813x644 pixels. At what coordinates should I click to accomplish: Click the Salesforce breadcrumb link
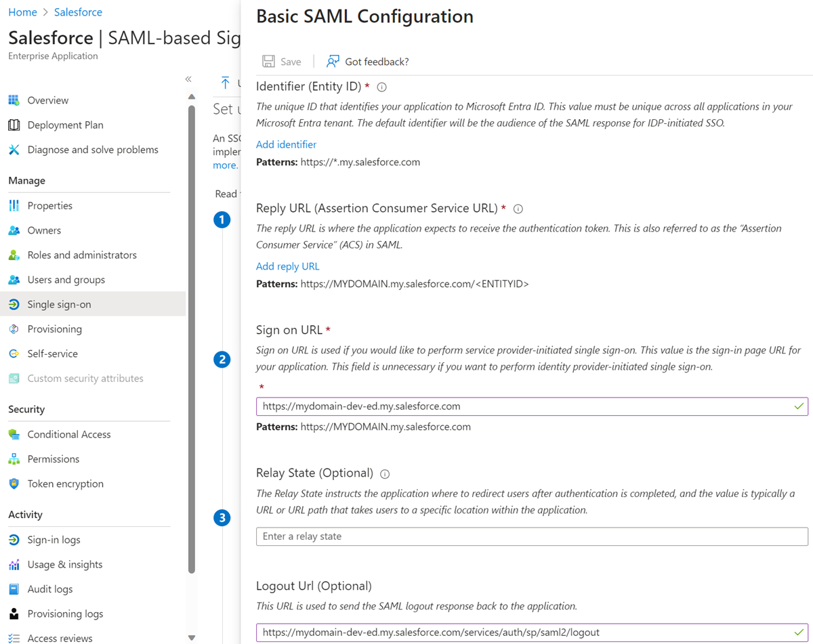pos(78,12)
